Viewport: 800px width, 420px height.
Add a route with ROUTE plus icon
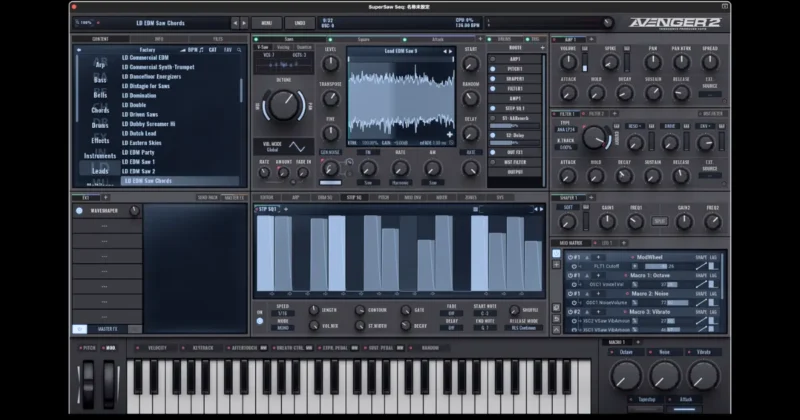(542, 48)
